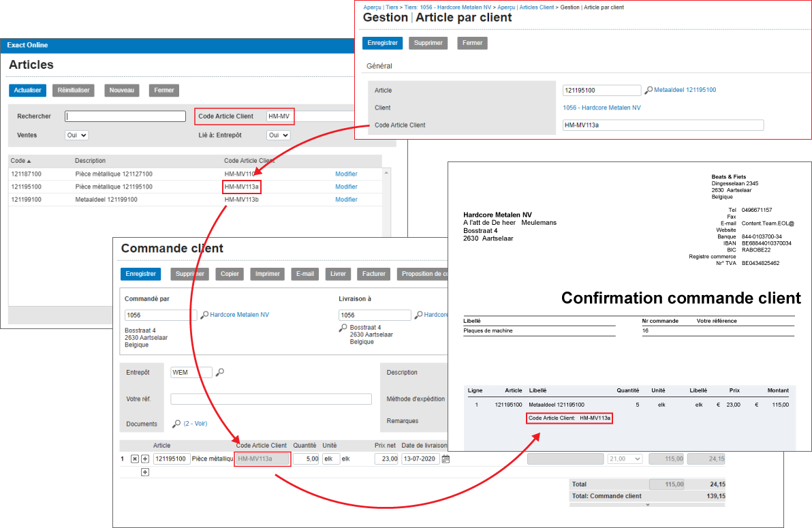Close the Articles window with Fermer
Viewport: 812px width, 528px height.
pos(164,90)
